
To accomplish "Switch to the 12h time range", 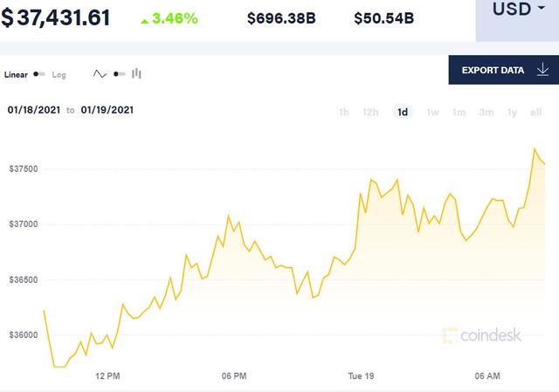I will click(x=370, y=112).
